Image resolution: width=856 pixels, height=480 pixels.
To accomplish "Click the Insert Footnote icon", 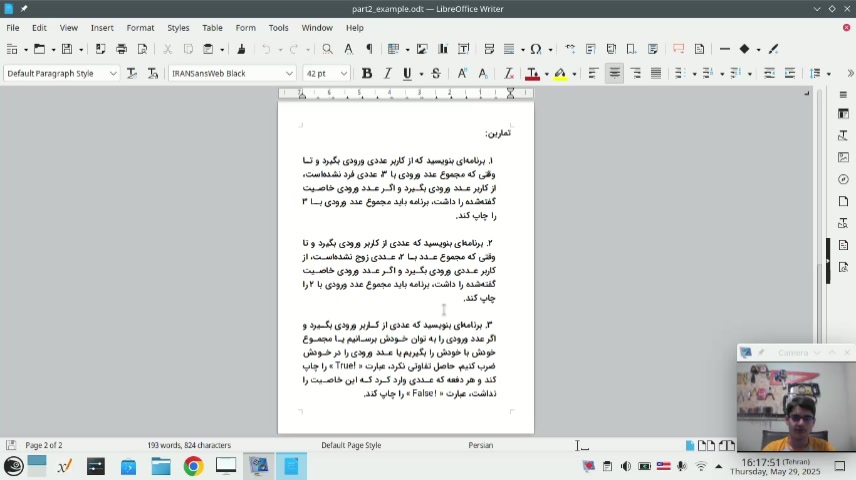I will (x=591, y=49).
